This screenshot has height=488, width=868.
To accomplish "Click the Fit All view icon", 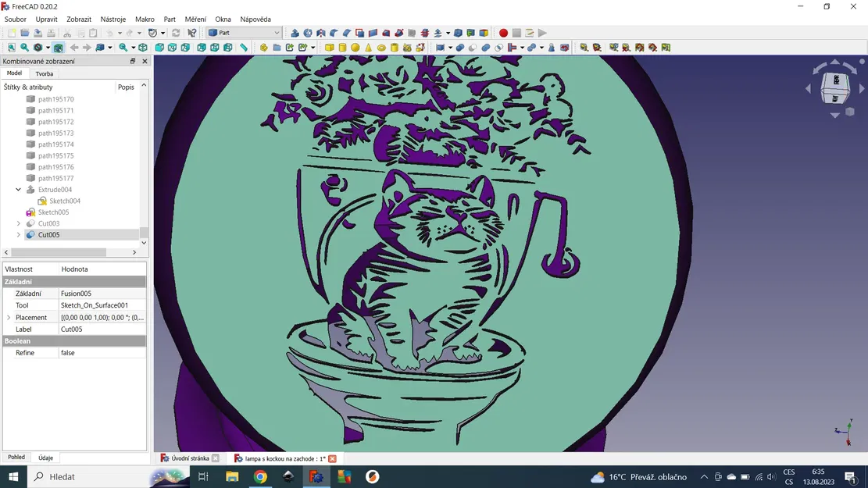I will click(11, 48).
